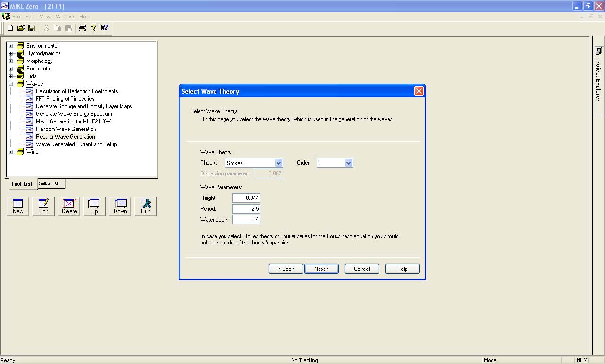This screenshot has height=364, width=605.
Task: Click the context Help arrow-question icon
Action: pos(104,28)
